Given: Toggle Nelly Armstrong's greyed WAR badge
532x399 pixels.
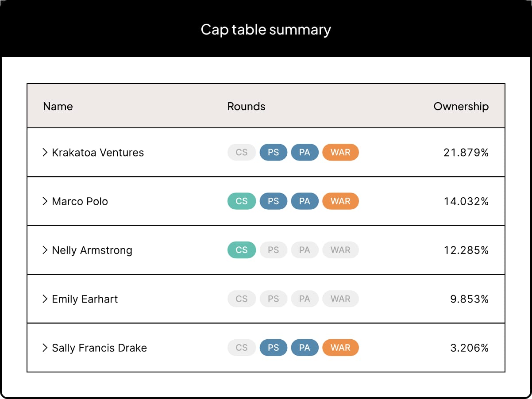Looking at the screenshot, I should (x=340, y=250).
